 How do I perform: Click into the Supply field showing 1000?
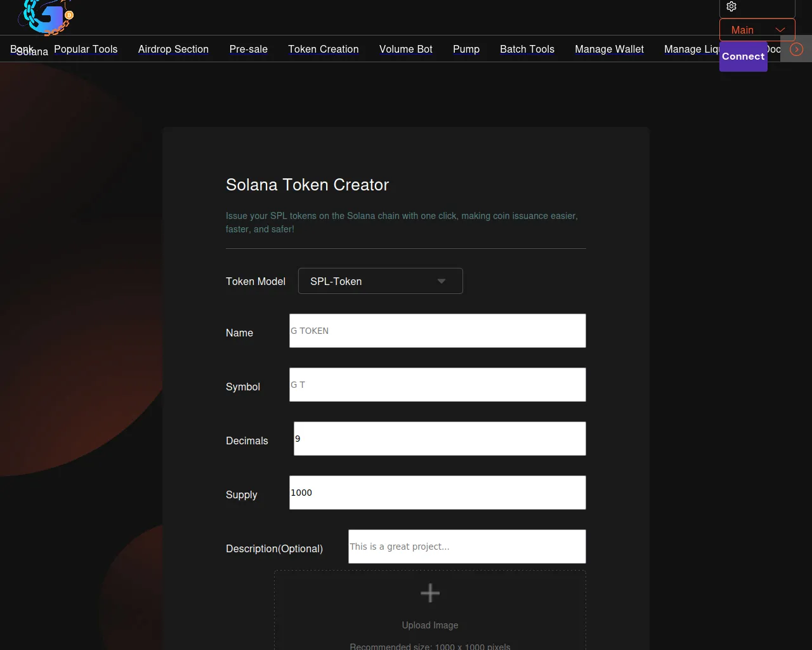(x=438, y=493)
